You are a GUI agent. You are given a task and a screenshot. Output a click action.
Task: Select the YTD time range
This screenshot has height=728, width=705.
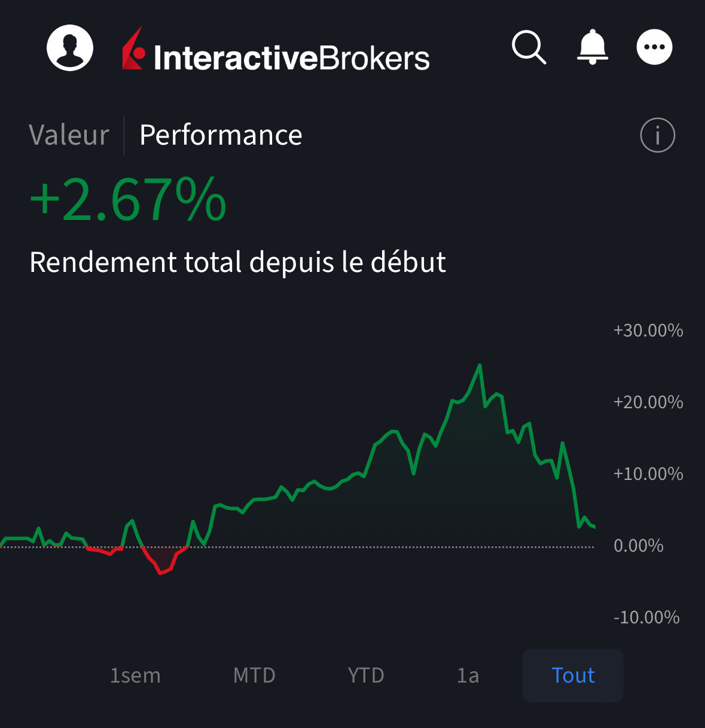(366, 675)
